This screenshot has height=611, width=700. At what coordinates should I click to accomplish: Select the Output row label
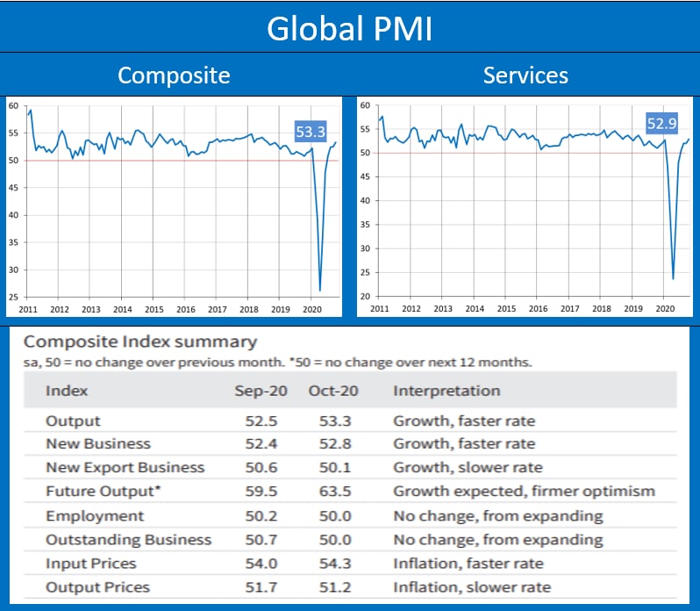pos(73,421)
